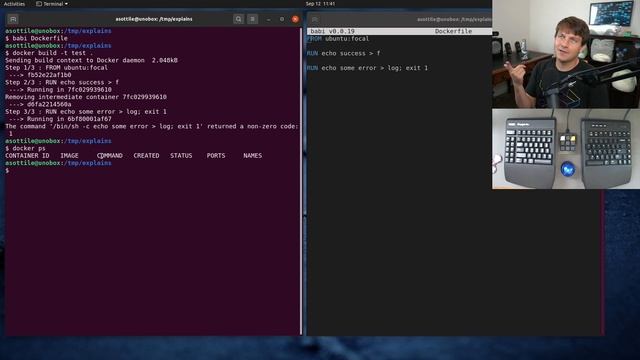The width and height of the screenshot is (640, 360).
Task: Click the new tab icon in right terminal
Action: 315,19
